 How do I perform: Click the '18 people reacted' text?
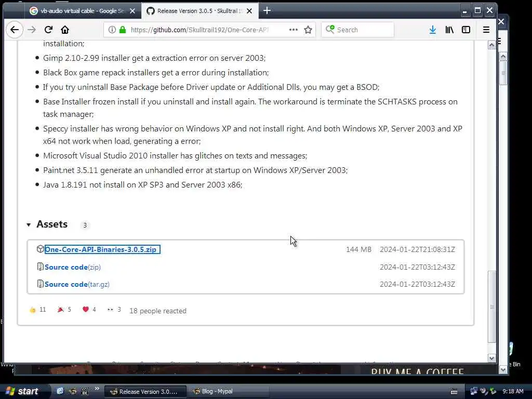click(x=158, y=311)
